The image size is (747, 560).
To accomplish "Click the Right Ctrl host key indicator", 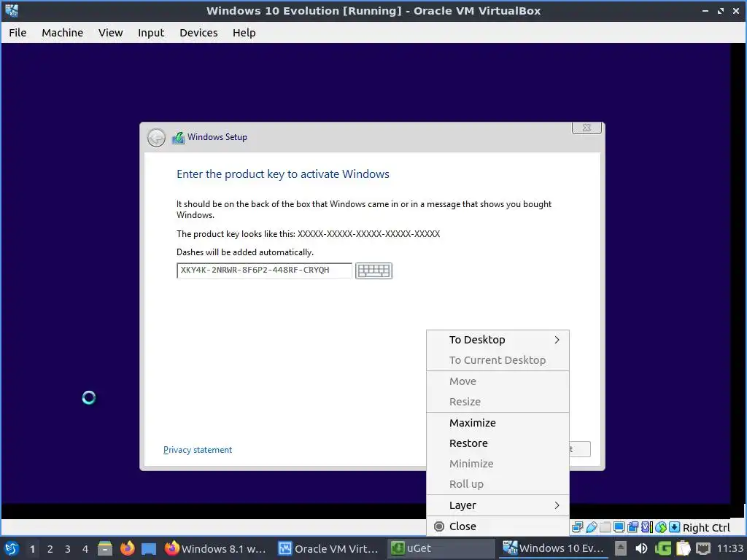I will (706, 528).
